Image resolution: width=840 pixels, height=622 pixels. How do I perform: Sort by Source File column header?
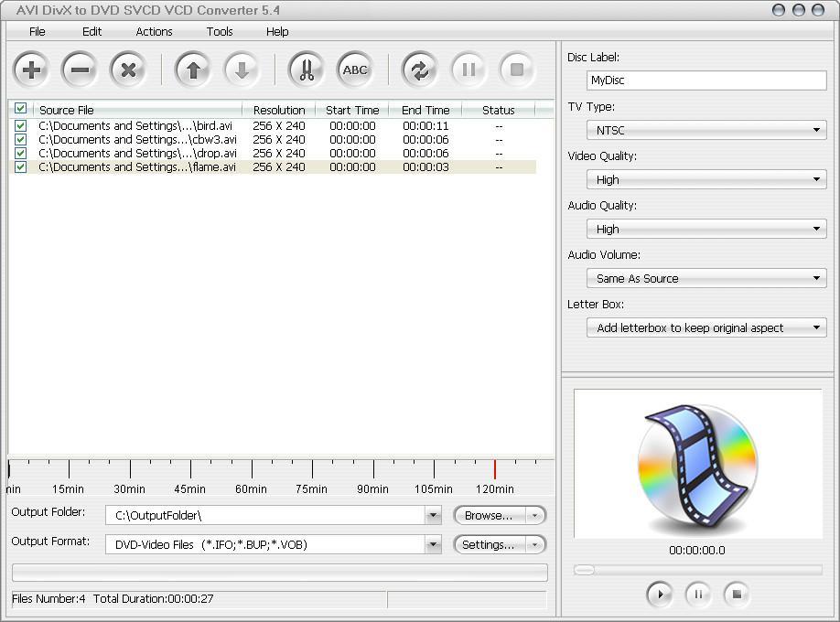137,110
